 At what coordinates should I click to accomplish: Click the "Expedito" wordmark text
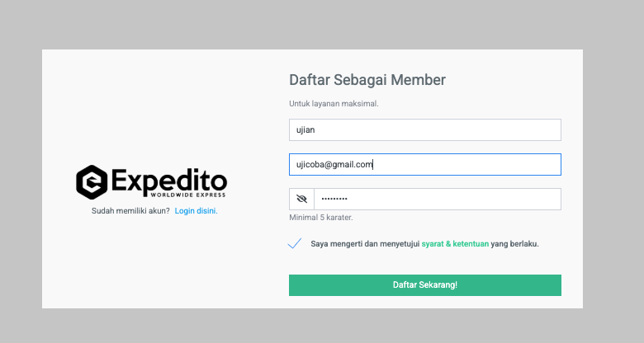tap(168, 179)
